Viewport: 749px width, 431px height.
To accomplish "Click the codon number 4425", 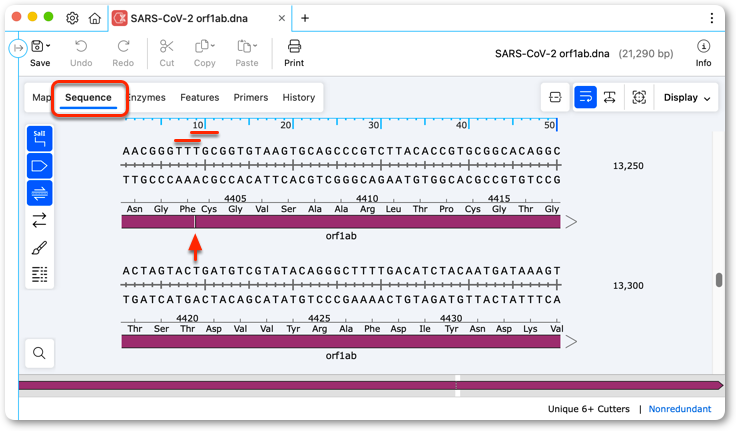I will pyautogui.click(x=319, y=318).
